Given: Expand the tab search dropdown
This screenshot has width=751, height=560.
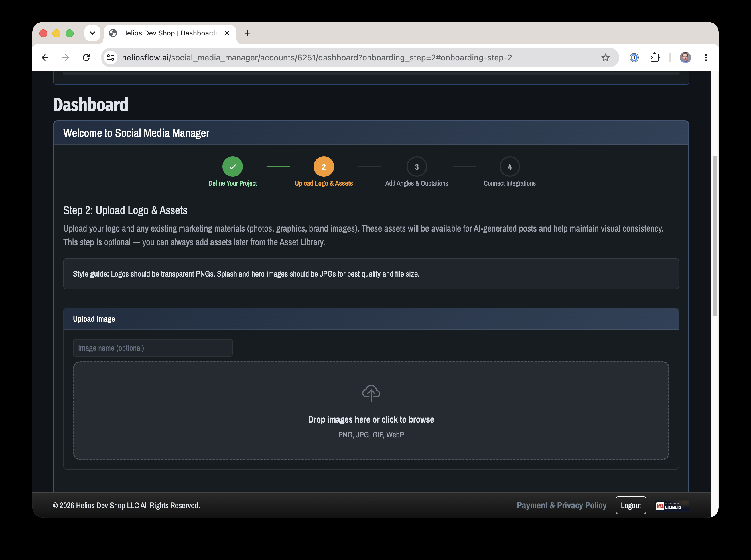Looking at the screenshot, I should [92, 33].
